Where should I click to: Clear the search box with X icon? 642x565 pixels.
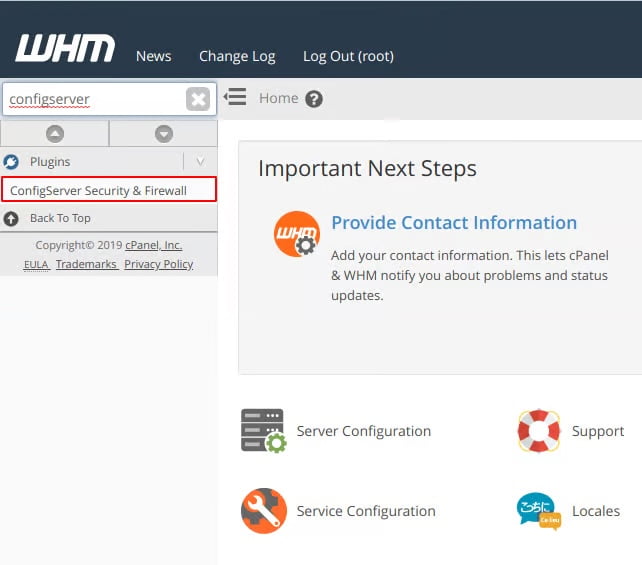pyautogui.click(x=198, y=99)
